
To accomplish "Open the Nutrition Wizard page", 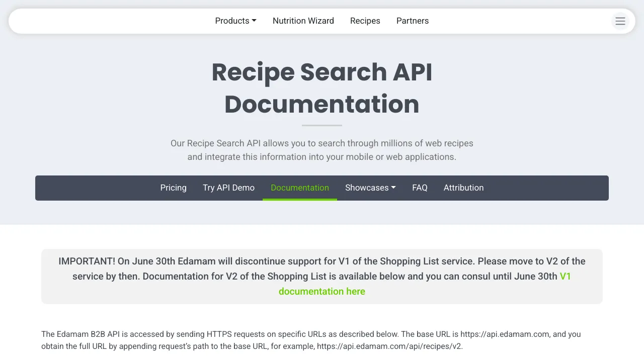I will coord(303,21).
